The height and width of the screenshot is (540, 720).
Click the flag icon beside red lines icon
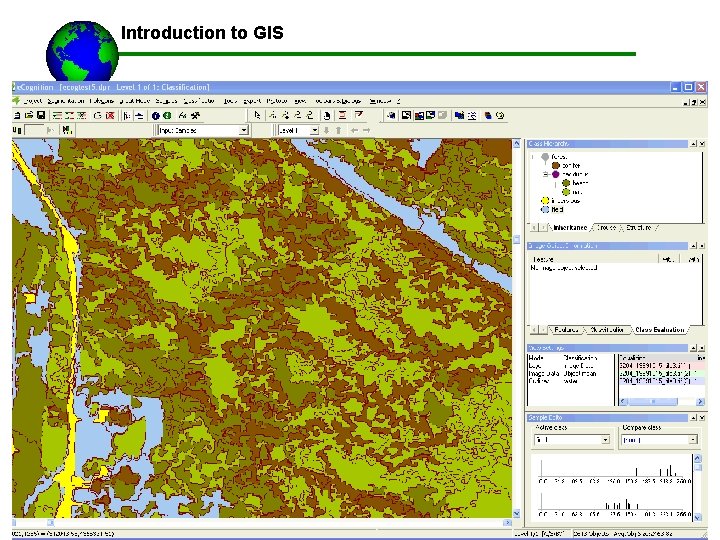(x=359, y=115)
